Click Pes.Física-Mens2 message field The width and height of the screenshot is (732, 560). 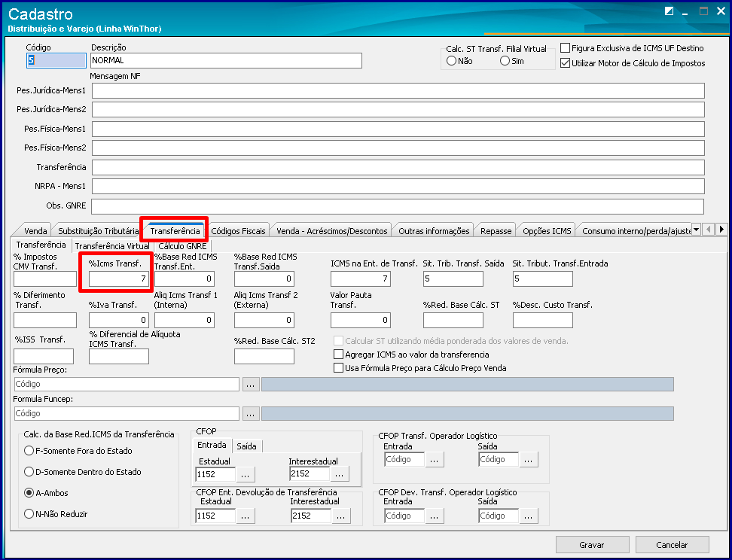(x=398, y=148)
